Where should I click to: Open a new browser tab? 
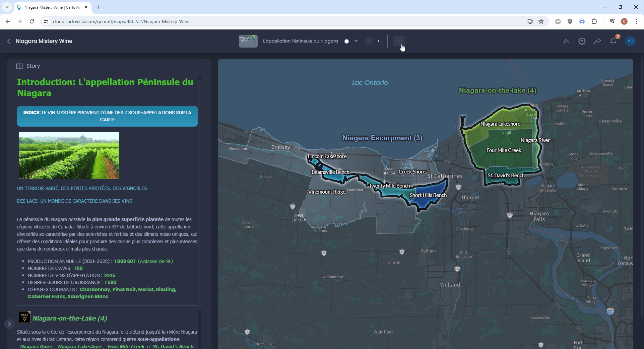[98, 7]
